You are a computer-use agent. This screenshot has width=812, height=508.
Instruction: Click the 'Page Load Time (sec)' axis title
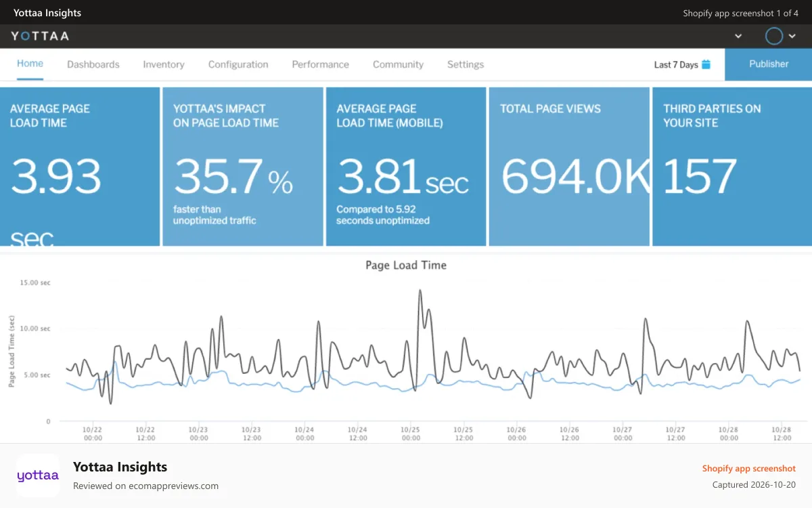click(12, 351)
